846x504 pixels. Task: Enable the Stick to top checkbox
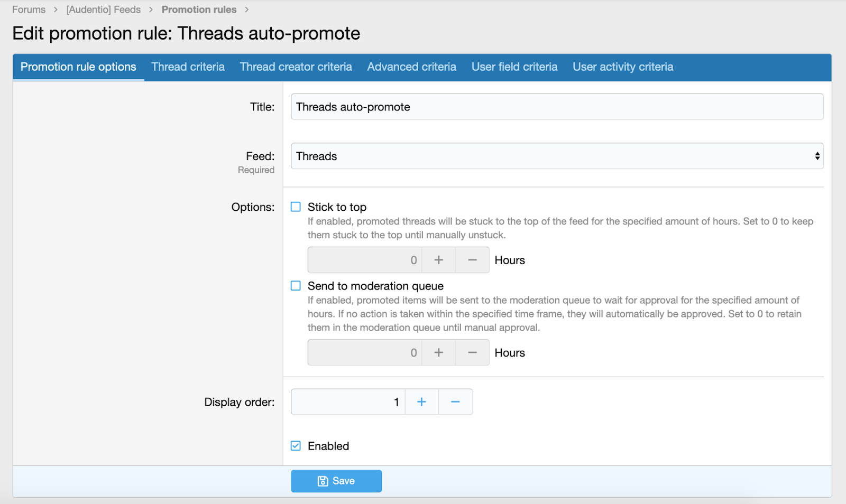point(296,207)
